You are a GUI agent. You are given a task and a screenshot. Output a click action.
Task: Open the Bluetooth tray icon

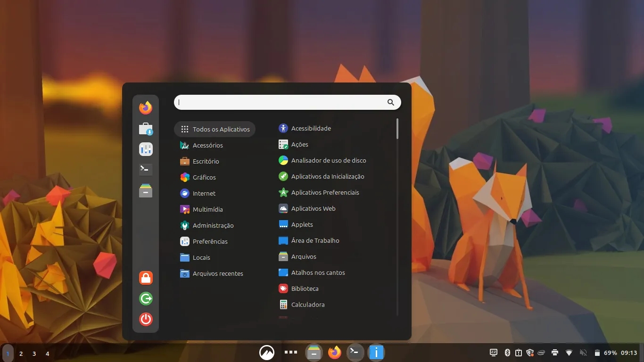[508, 353]
